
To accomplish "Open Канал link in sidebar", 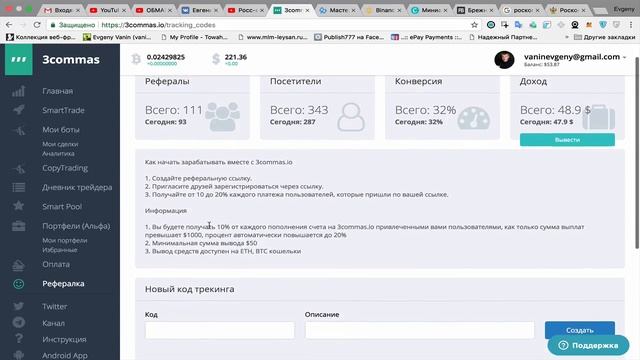I will [x=53, y=323].
